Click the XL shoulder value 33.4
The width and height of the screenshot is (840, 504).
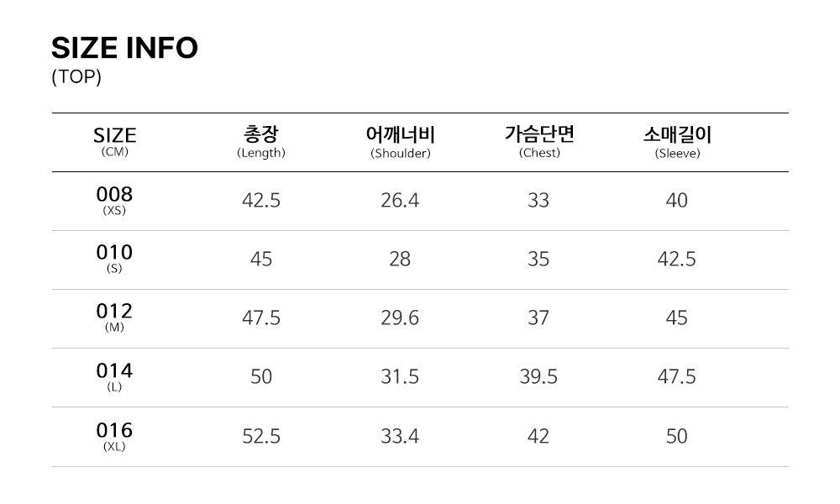point(400,437)
